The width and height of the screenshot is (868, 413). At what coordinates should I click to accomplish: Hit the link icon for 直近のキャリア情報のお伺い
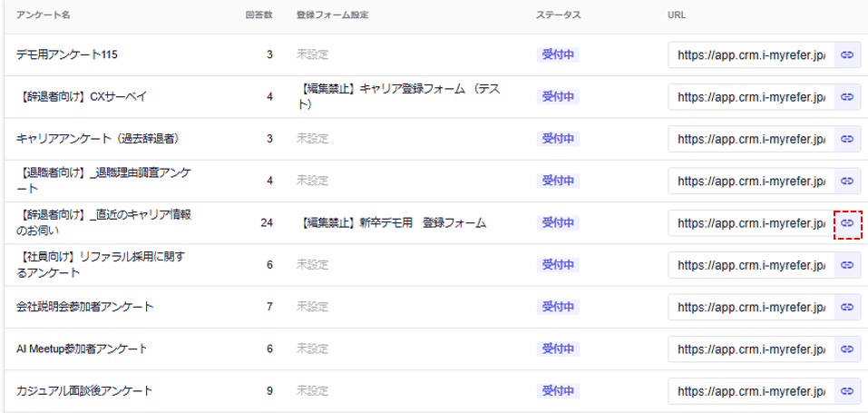tap(847, 222)
